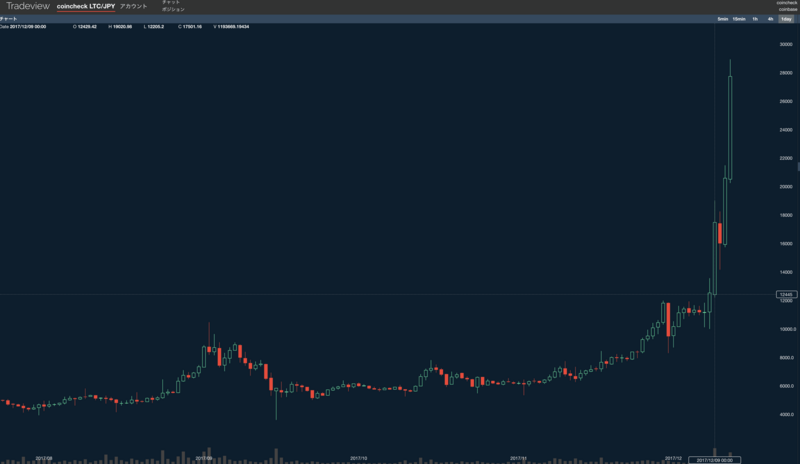Click the 2017/09 date axis label
This screenshot has height=464, width=800.
click(204, 458)
